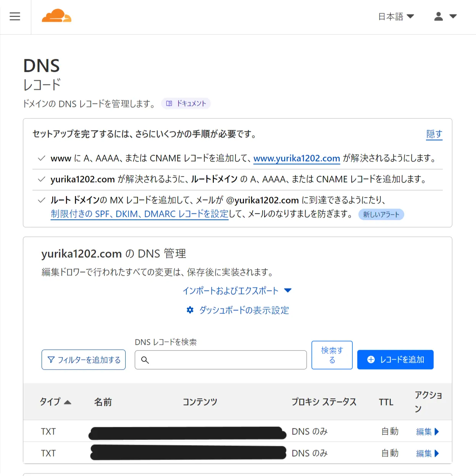Click the checkmark beside the MX record step
476x476 pixels.
(x=41, y=200)
